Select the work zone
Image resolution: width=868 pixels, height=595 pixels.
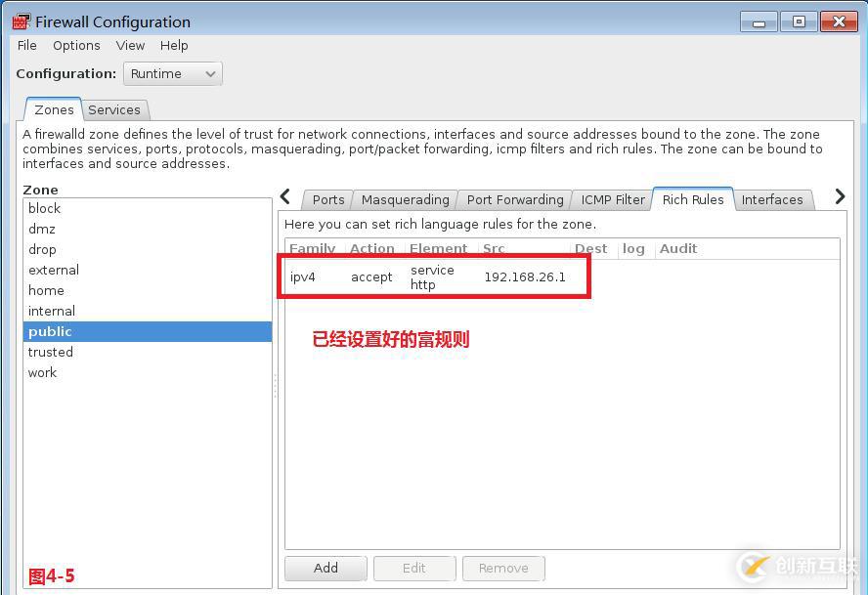coord(148,372)
